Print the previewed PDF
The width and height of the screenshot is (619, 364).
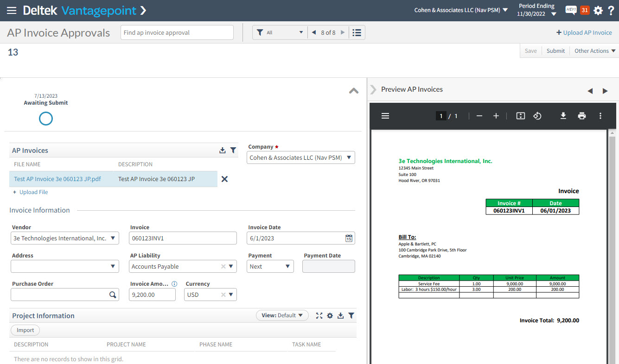(x=582, y=116)
